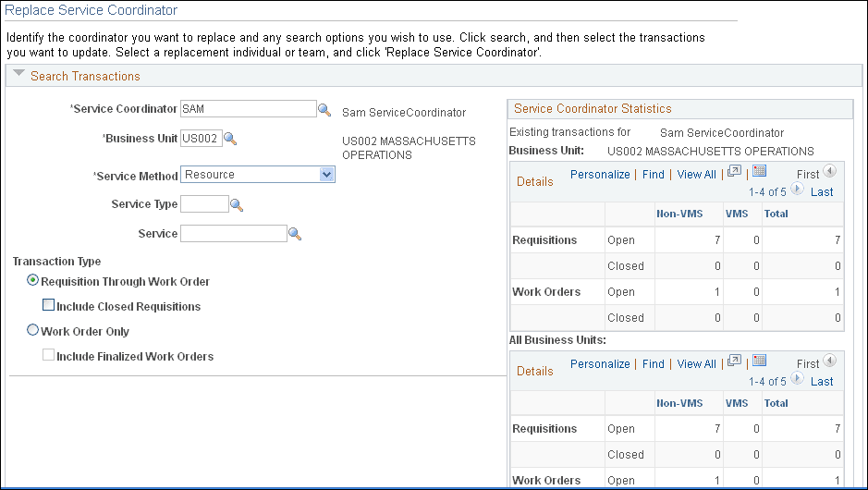Viewport: 868px width, 490px height.
Task: Click Personalize in All Business Units grid
Action: (x=600, y=363)
